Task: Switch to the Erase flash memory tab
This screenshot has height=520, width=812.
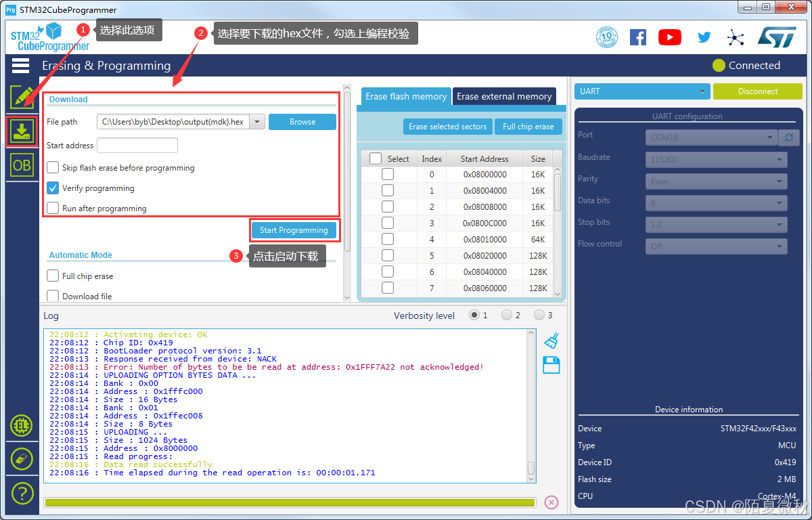Action: tap(405, 96)
